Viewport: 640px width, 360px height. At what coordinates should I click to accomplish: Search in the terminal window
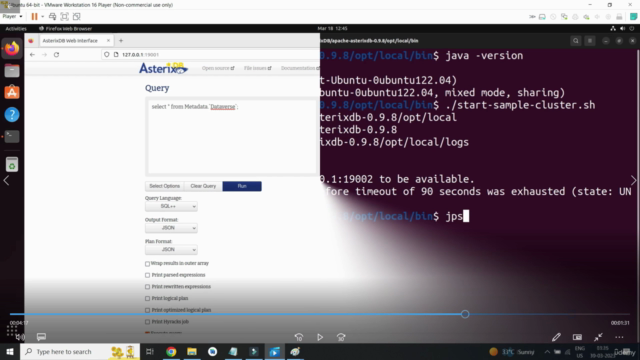pyautogui.click(x=576, y=41)
